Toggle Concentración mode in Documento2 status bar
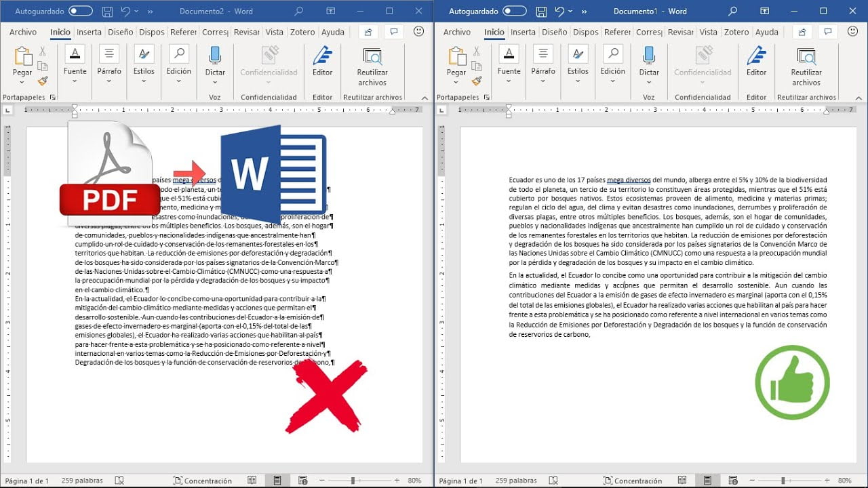Screen dimensions: 868x488 203,481
